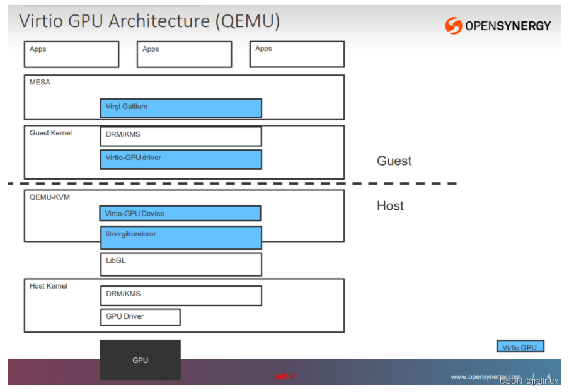Click the large "Host" label
Image resolution: width=569 pixels, height=392 pixels.
point(390,206)
